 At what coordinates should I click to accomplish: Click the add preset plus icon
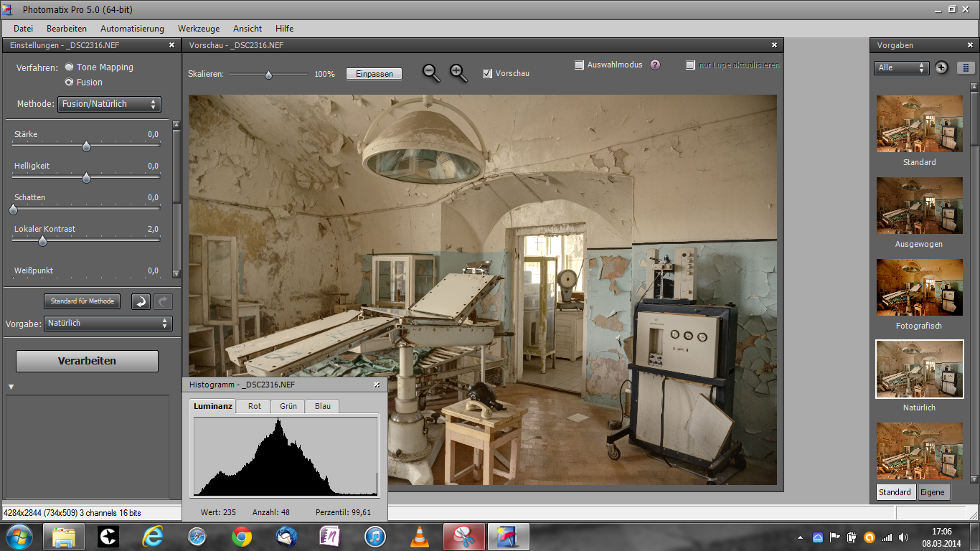pyautogui.click(x=941, y=67)
